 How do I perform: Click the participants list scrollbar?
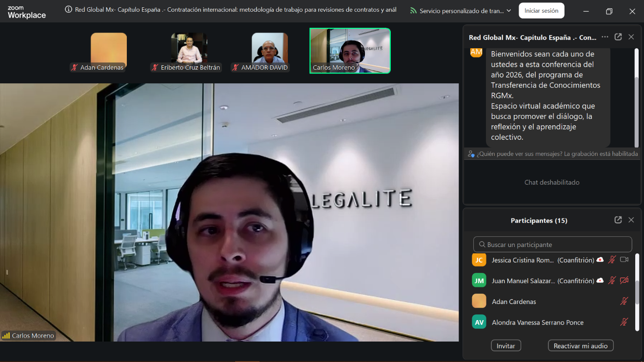637,291
